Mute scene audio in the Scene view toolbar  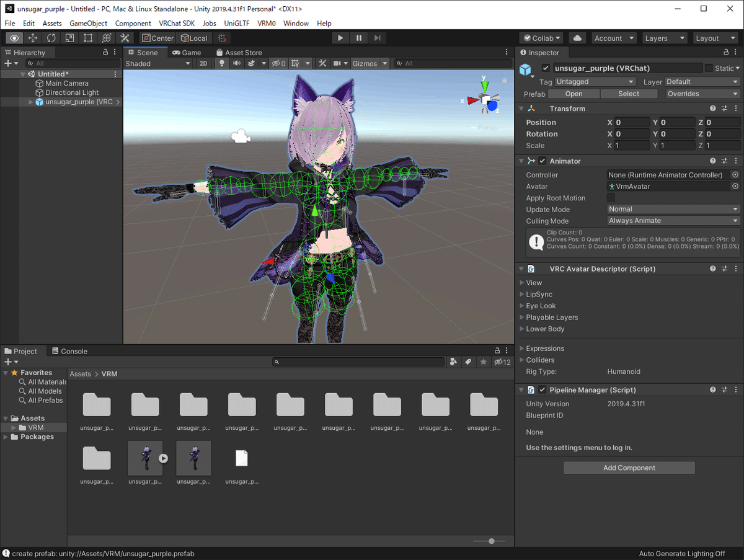[236, 63]
